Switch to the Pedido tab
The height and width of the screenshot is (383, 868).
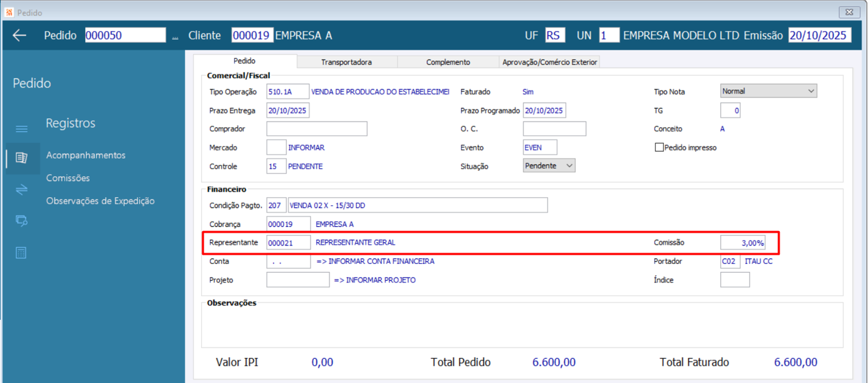coord(244,61)
